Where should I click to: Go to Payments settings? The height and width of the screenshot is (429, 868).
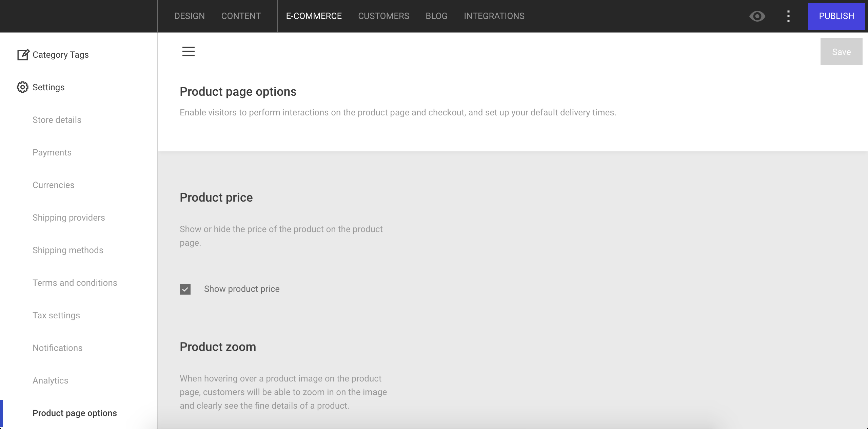point(52,152)
